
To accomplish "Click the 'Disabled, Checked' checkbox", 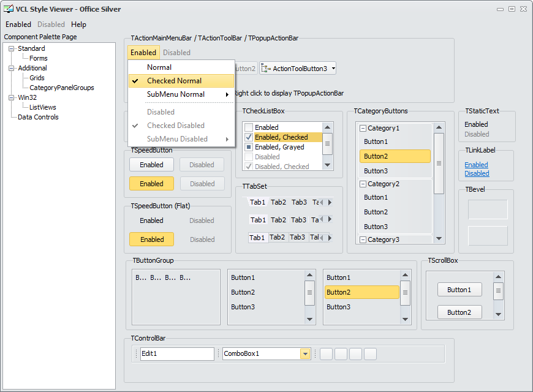I will tap(249, 167).
